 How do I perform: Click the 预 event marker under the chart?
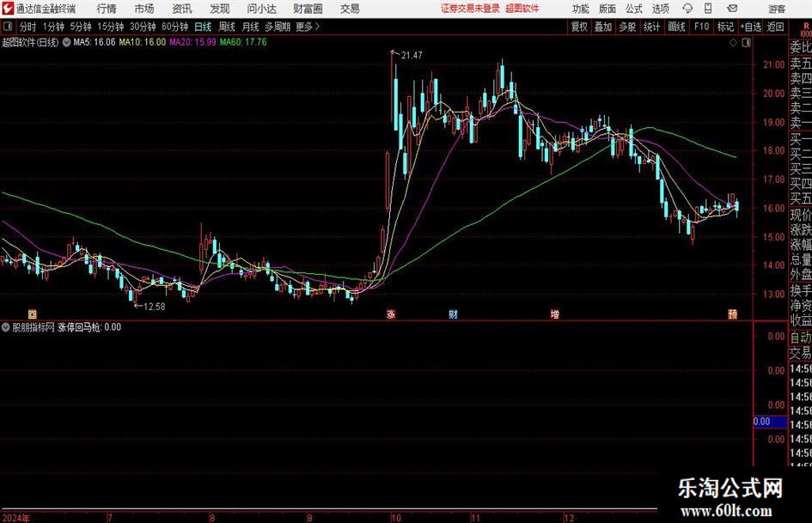[x=733, y=314]
